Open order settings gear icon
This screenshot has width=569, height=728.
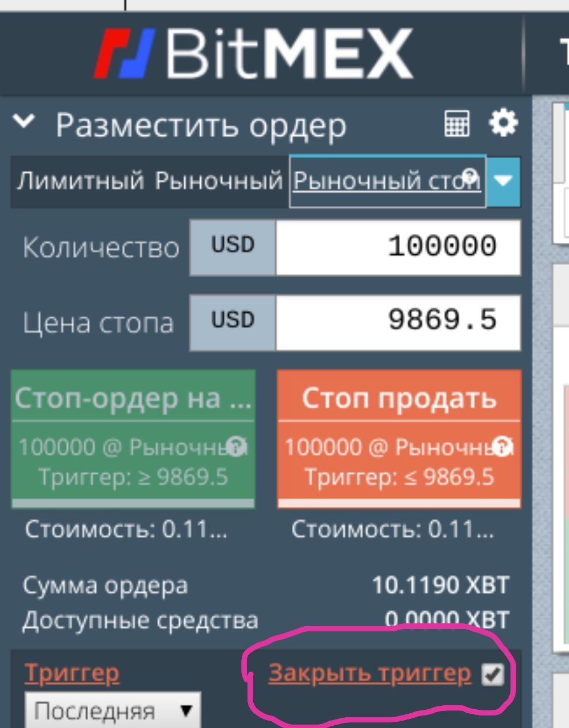(504, 123)
